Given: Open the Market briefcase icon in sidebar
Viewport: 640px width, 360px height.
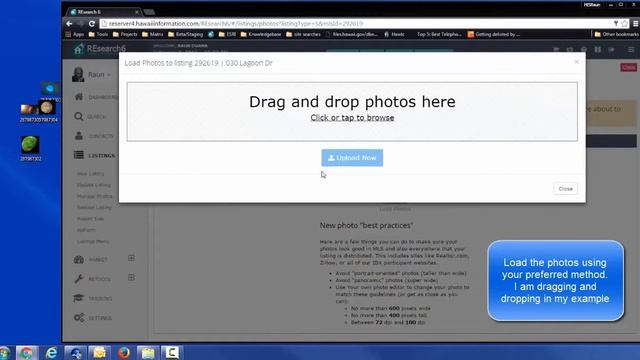Looking at the screenshot, I should tap(79, 259).
